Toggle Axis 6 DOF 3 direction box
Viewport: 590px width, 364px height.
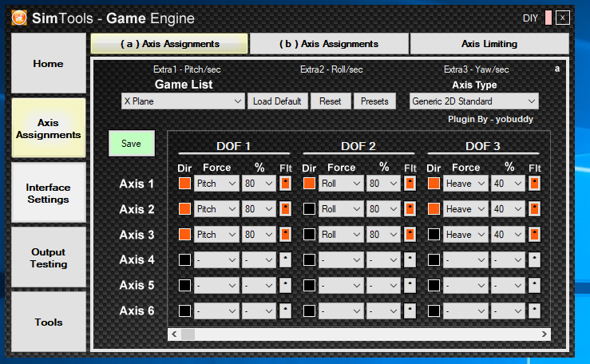coord(434,311)
